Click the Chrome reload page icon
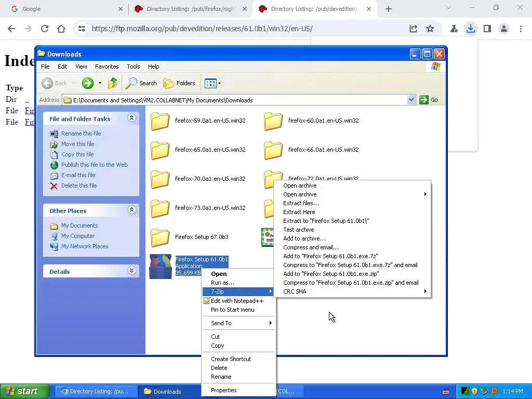This screenshot has height=399, width=532. point(45,29)
